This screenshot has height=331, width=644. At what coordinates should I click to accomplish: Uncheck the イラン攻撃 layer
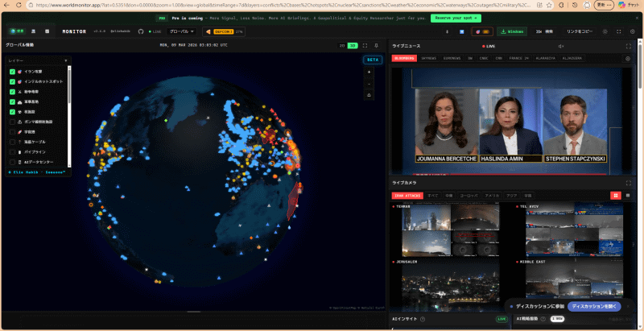point(12,72)
